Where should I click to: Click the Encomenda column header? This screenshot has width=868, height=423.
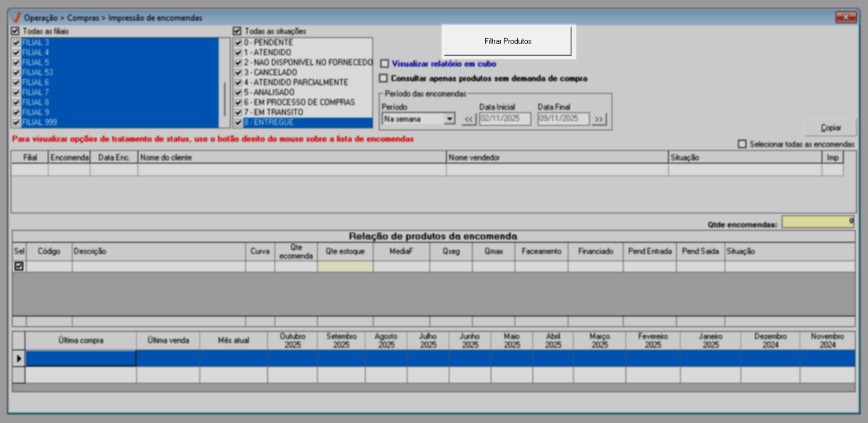(69, 157)
